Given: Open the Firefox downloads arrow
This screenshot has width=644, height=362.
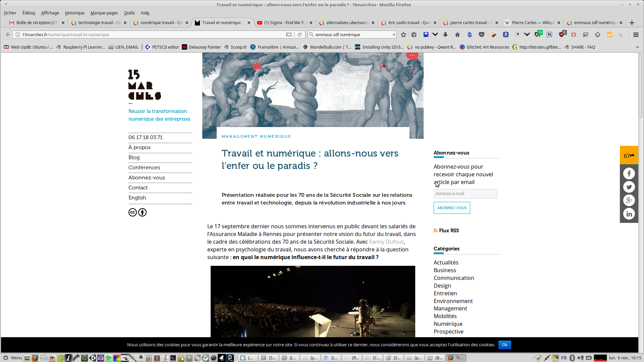Looking at the screenshot, I should [445, 35].
